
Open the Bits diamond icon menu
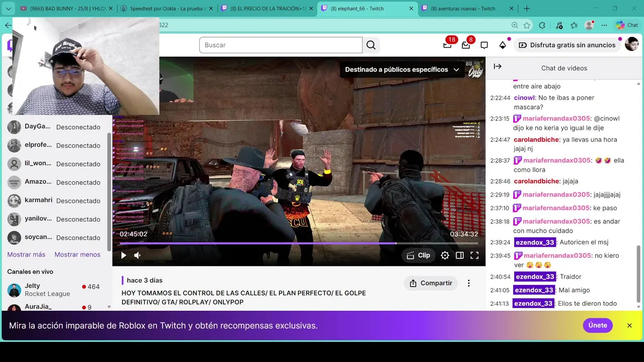tap(503, 45)
